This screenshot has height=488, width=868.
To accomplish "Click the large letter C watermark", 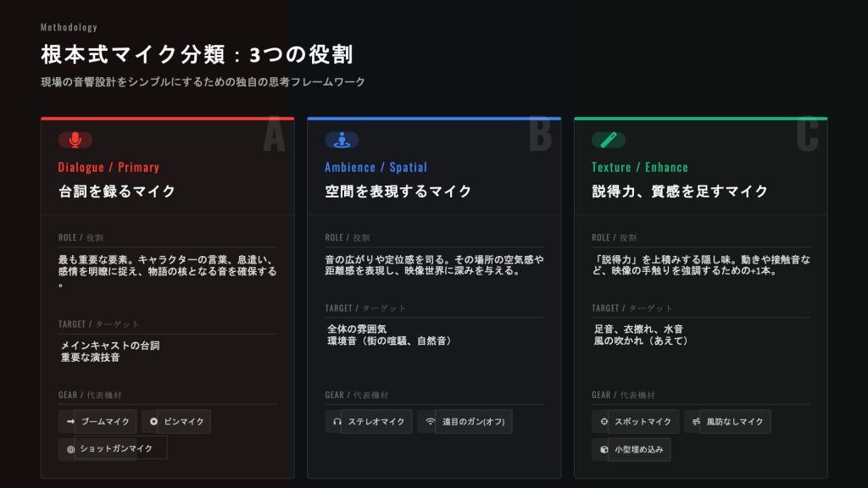I will coord(807,135).
